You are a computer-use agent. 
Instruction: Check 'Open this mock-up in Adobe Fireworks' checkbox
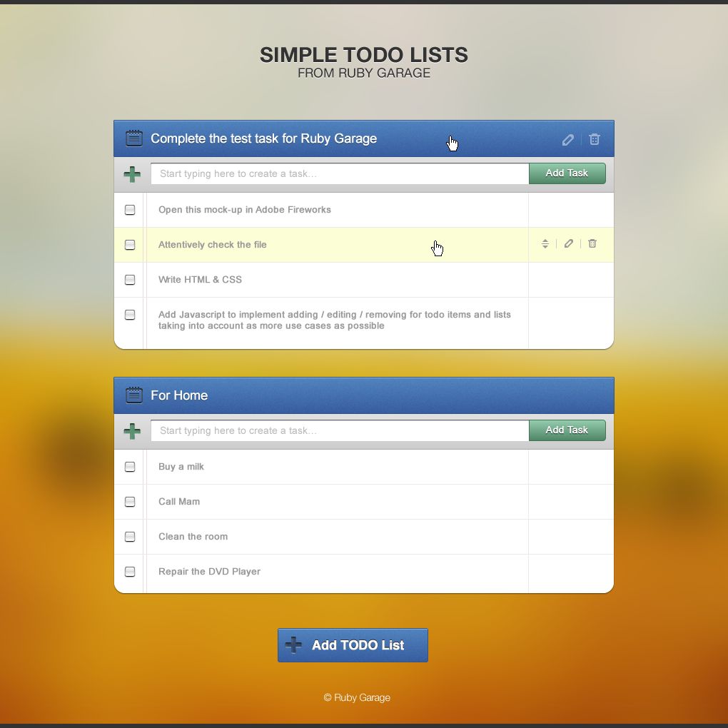tap(130, 210)
